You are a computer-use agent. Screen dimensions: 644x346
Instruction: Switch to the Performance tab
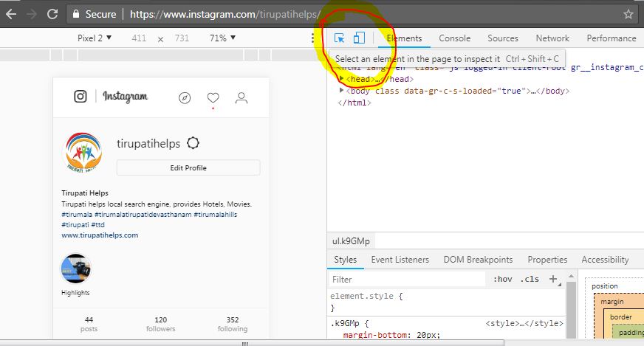point(612,38)
